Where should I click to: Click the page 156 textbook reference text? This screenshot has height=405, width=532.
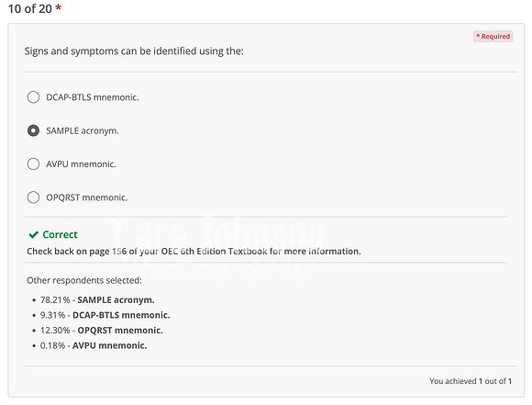click(x=194, y=252)
